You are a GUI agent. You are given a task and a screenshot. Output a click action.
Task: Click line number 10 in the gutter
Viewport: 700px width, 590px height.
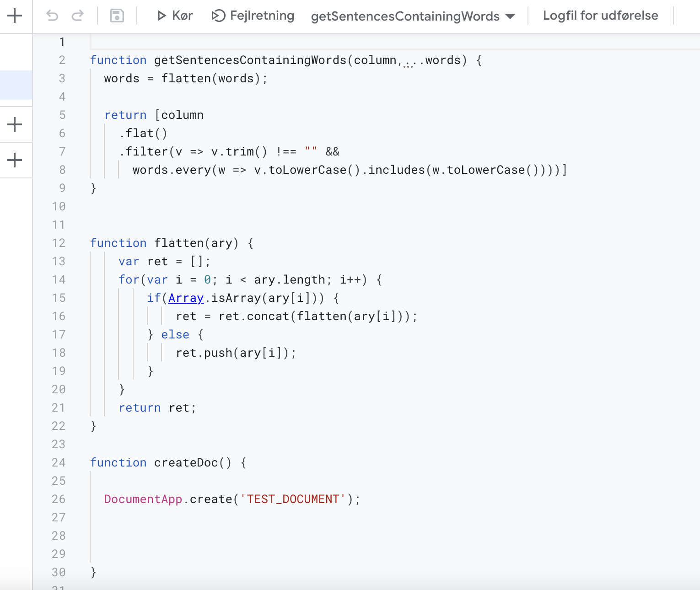[59, 207]
